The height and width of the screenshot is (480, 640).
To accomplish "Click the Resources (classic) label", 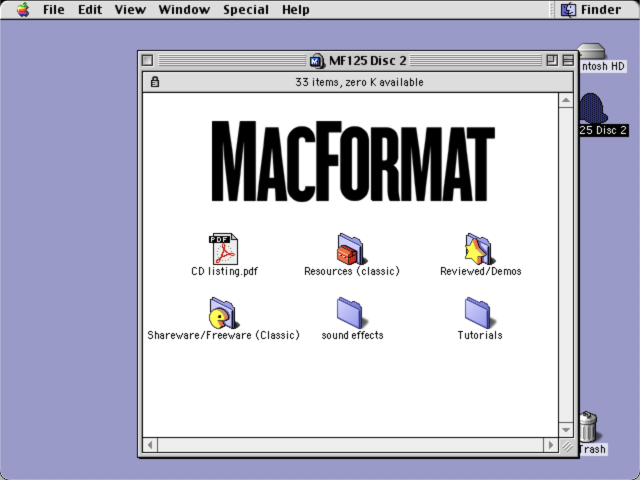I will click(351, 271).
